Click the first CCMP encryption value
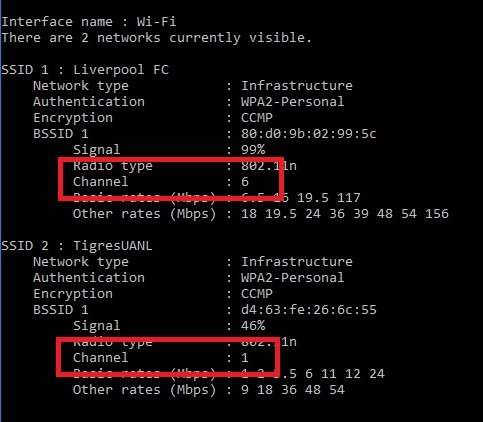Screen dimensions: 483x422 coord(257,118)
